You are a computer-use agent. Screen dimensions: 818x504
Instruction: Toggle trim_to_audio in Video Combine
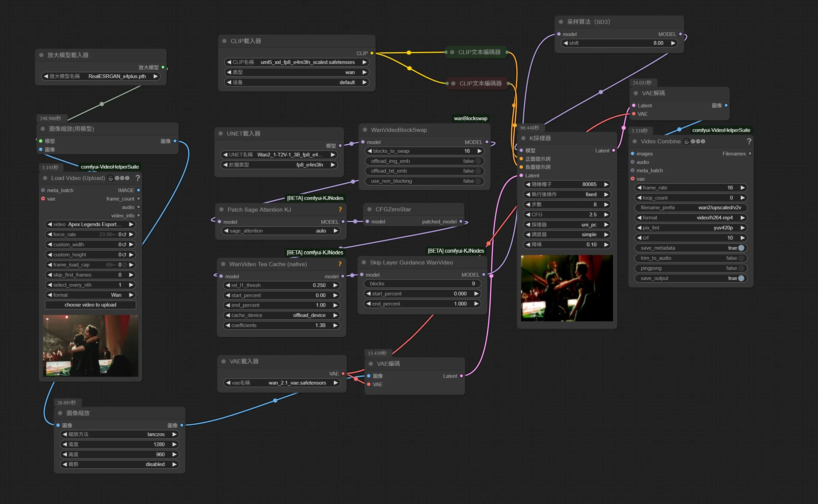pyautogui.click(x=691, y=258)
